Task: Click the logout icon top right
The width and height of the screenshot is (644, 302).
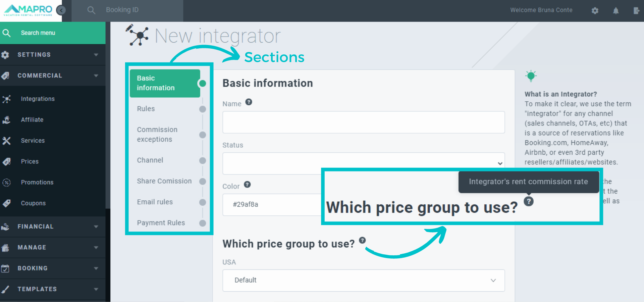Action: (637, 10)
